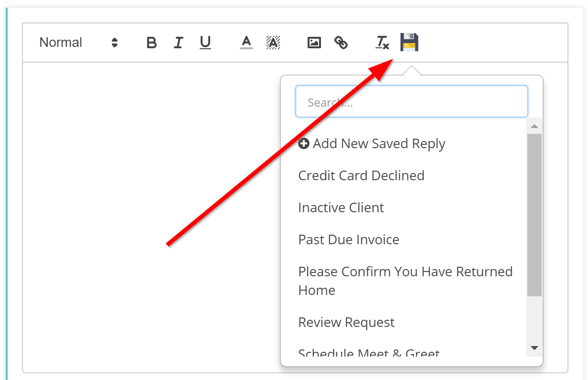Screen dimensions: 588x380
Task: Toggle bold formatting
Action: tap(151, 43)
